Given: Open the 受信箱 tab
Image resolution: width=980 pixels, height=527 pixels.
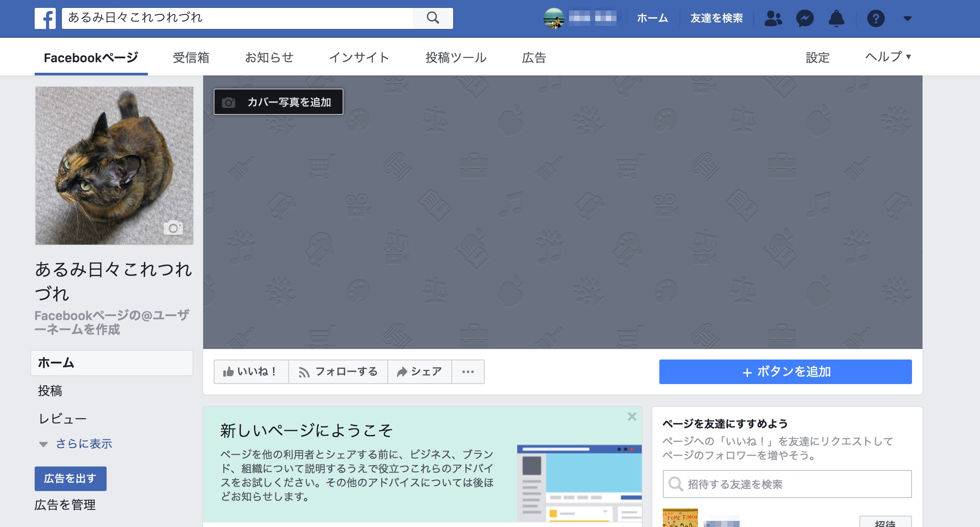Looking at the screenshot, I should (x=191, y=57).
